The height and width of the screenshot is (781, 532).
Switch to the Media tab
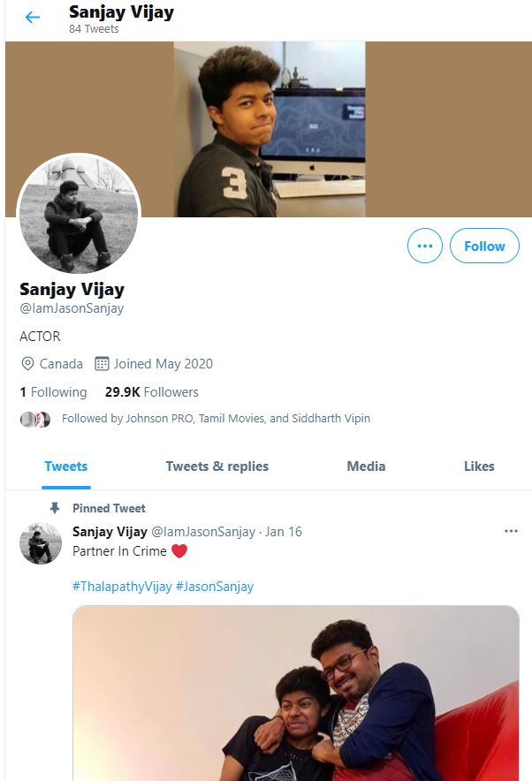coord(366,466)
